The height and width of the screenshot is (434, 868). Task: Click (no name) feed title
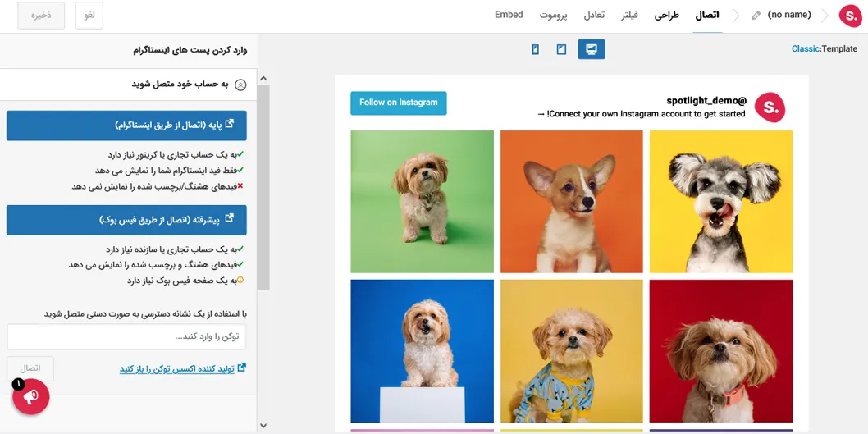(x=789, y=15)
